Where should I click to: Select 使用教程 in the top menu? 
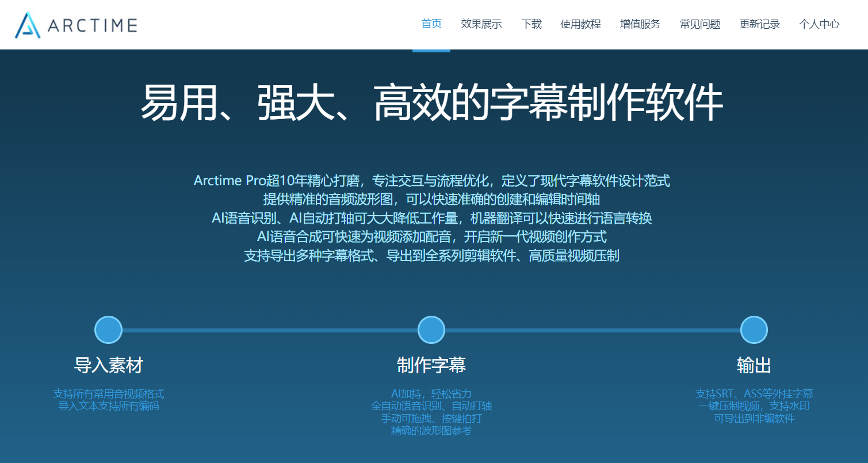581,24
